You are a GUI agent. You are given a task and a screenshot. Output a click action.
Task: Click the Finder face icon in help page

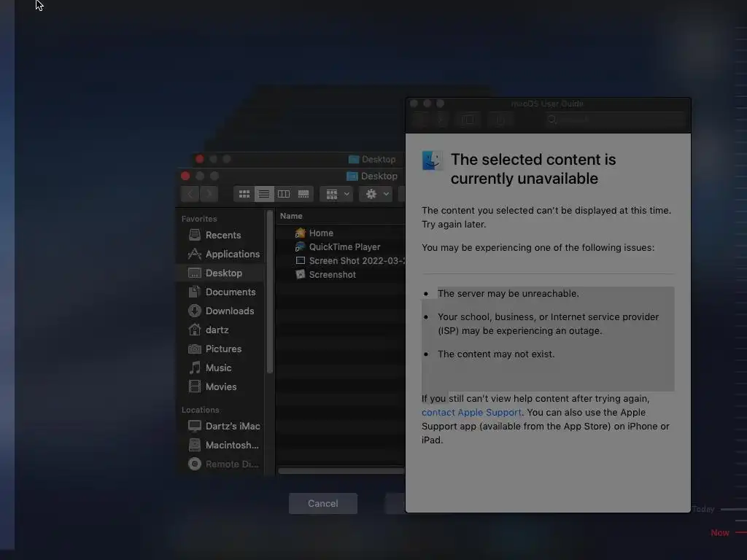(432, 160)
